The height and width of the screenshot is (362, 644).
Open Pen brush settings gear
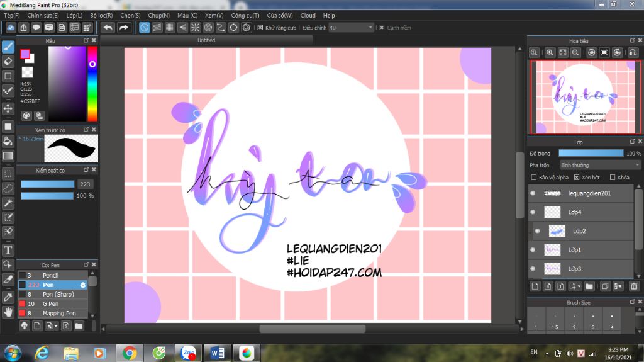tap(83, 285)
